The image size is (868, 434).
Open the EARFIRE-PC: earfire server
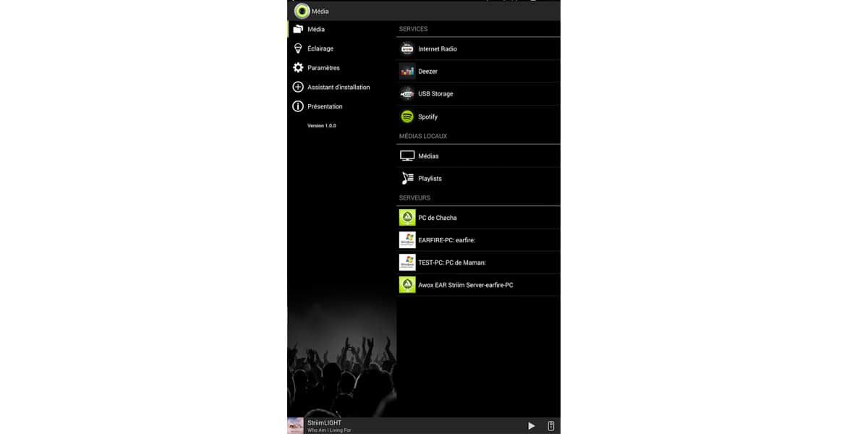[x=478, y=240]
